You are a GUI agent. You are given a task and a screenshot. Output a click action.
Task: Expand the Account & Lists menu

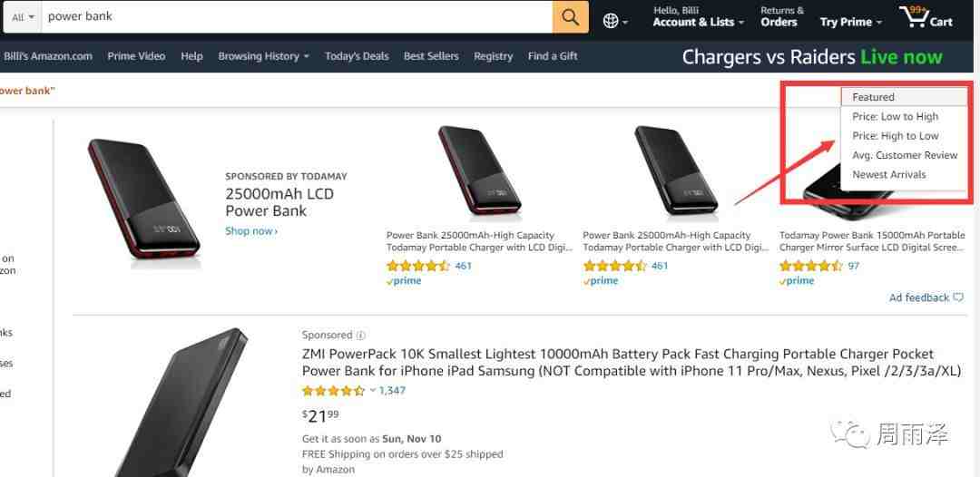pyautogui.click(x=698, y=22)
